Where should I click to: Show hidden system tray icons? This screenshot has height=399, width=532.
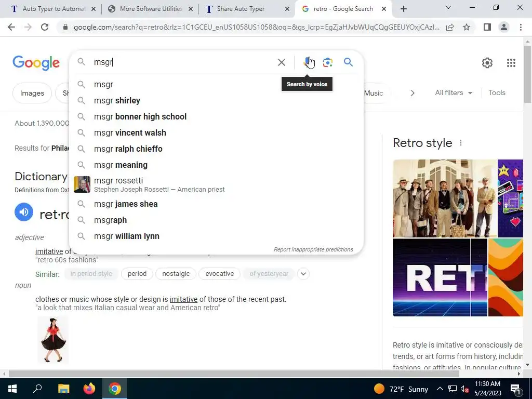(x=440, y=389)
